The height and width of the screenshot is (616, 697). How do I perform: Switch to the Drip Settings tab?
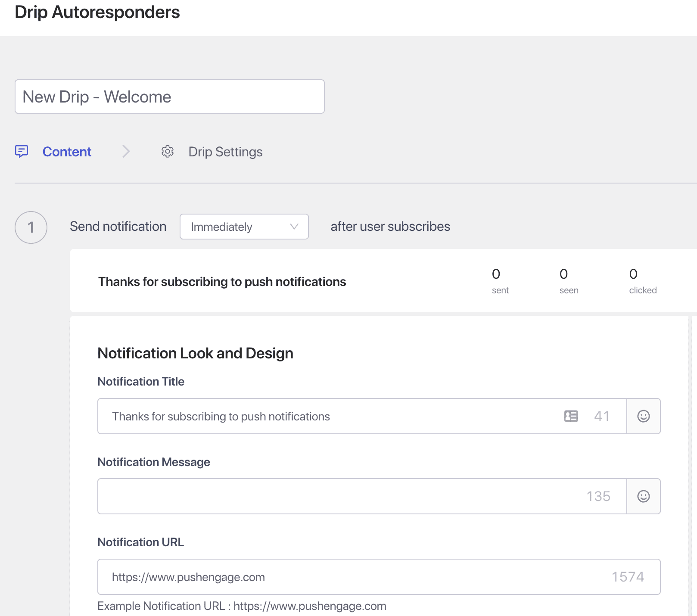[x=225, y=152]
